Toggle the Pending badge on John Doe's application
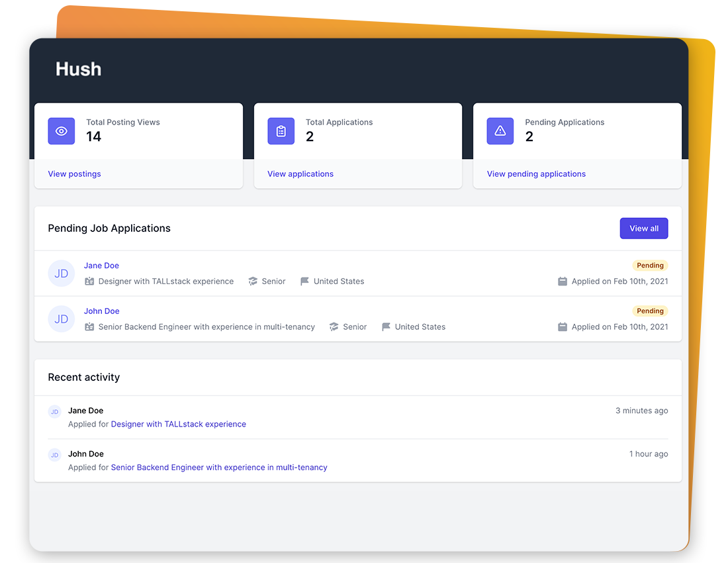The height and width of the screenshot is (563, 728). 650,311
